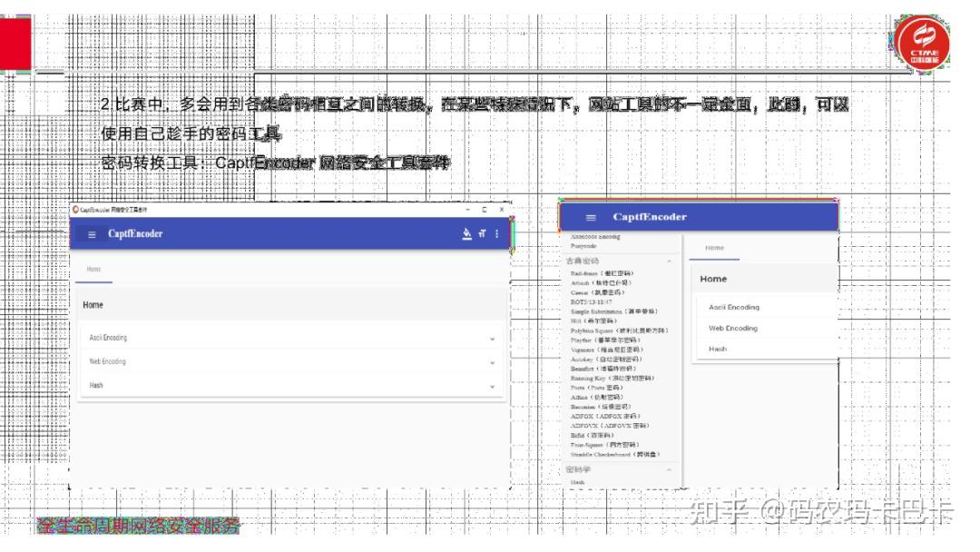Select Caesar (凯撒密码) in sidebar
The height and width of the screenshot is (552, 980).
[x=597, y=292]
